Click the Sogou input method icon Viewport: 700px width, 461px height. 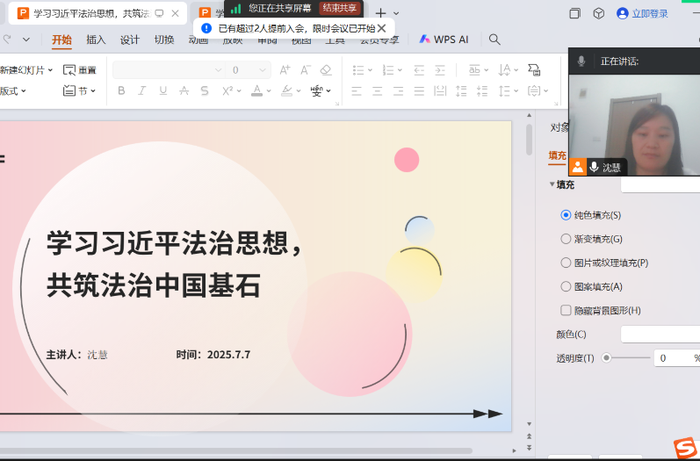(683, 446)
